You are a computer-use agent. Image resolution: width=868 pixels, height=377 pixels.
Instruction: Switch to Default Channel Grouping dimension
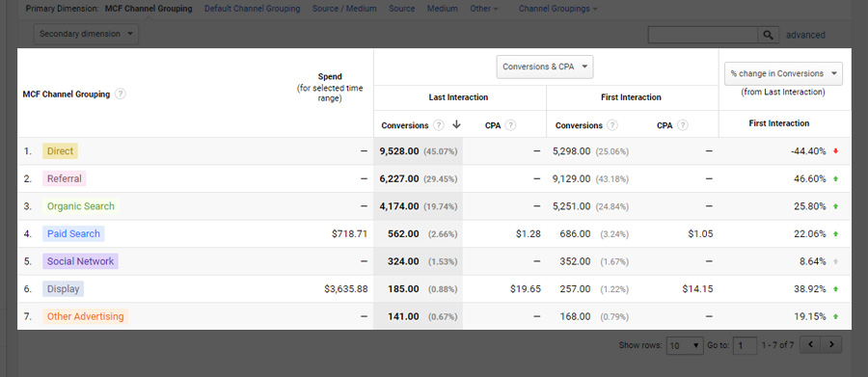[x=253, y=9]
